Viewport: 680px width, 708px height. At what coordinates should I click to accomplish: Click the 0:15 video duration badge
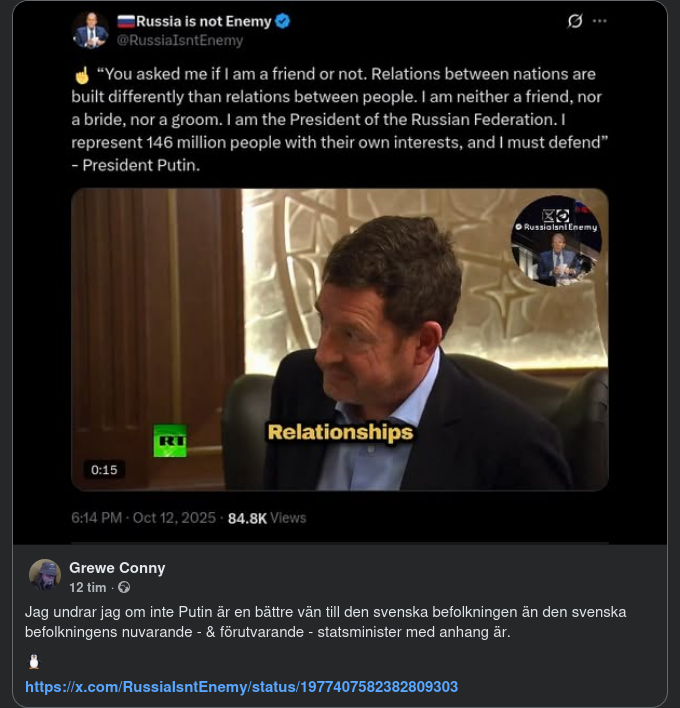point(104,469)
